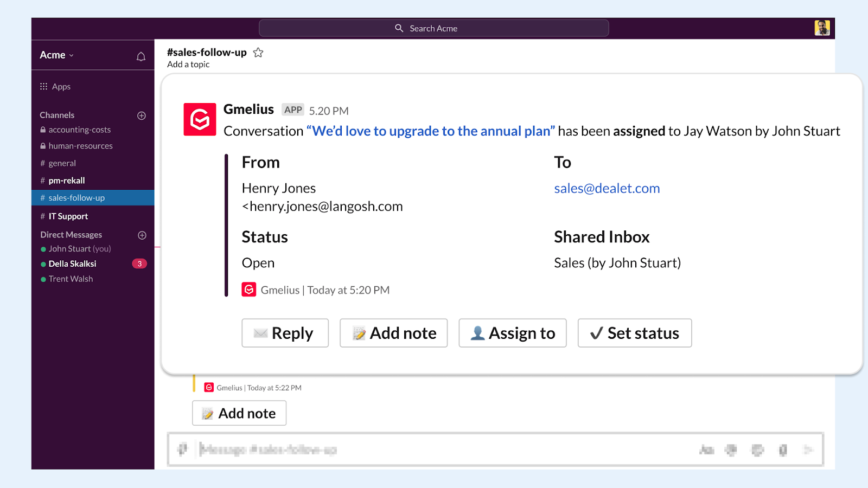868x488 pixels.
Task: Click the lock icon on accounting-costs channel
Action: (43, 130)
